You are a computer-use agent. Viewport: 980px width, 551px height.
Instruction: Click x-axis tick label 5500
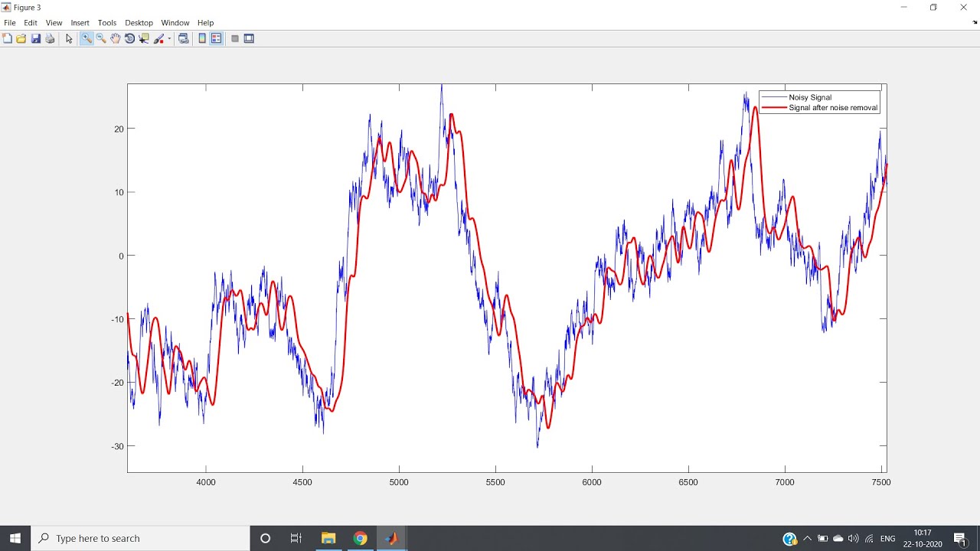(495, 482)
